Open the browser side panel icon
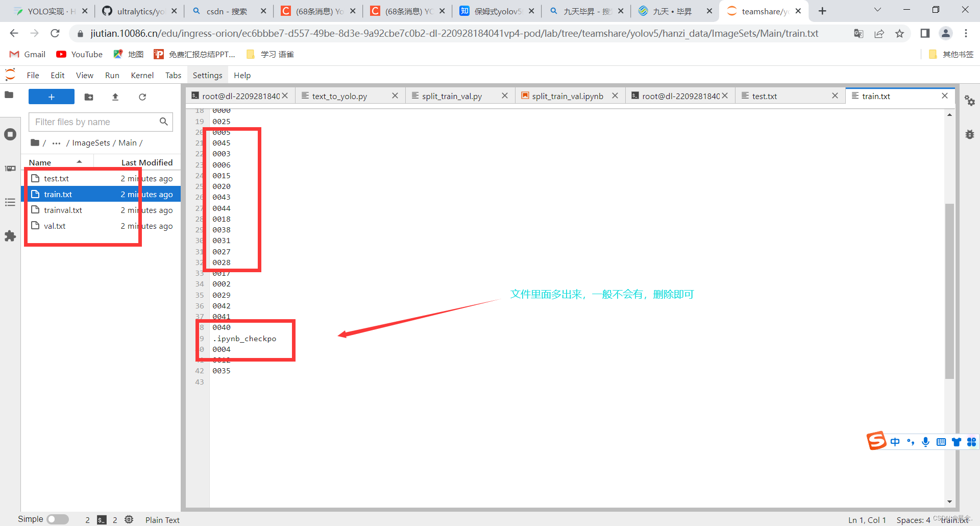The width and height of the screenshot is (980, 526). tap(925, 33)
